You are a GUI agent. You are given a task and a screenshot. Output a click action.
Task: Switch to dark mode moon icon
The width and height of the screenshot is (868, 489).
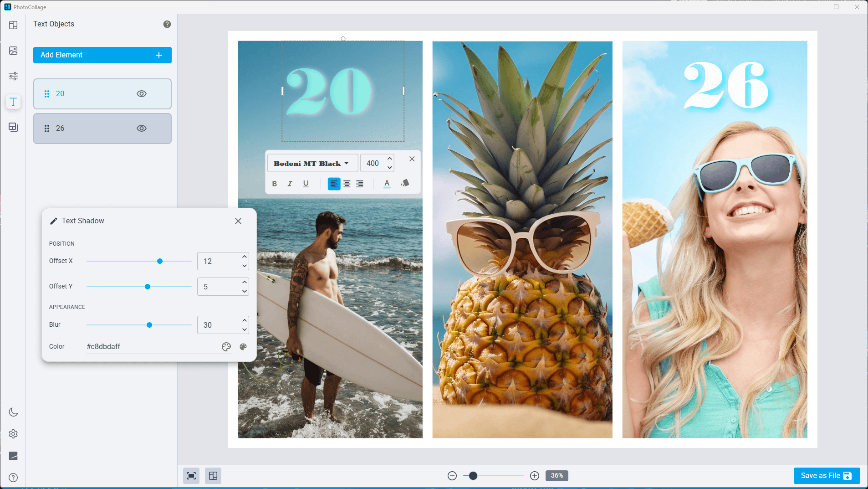click(13, 412)
